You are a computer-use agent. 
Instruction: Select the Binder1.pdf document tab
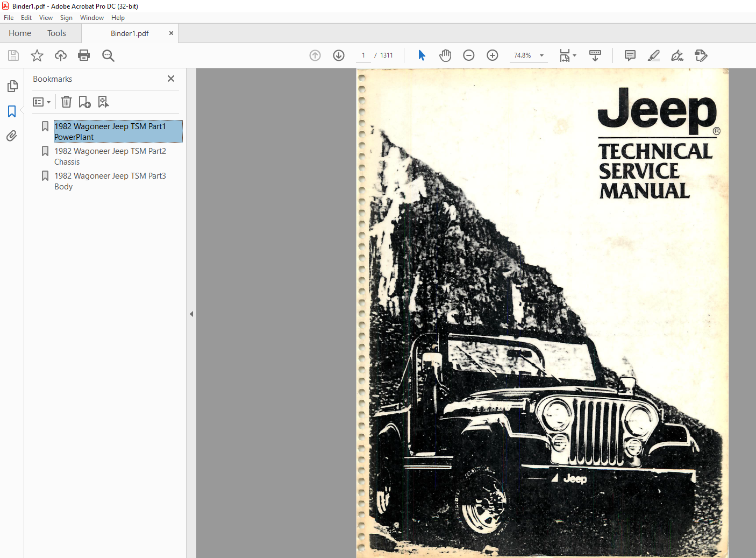pos(130,33)
